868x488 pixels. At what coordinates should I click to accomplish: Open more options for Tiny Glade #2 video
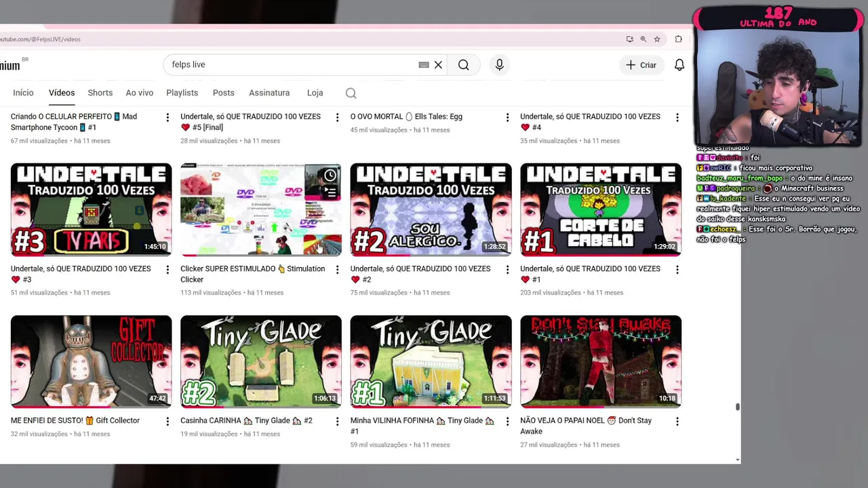tap(337, 422)
